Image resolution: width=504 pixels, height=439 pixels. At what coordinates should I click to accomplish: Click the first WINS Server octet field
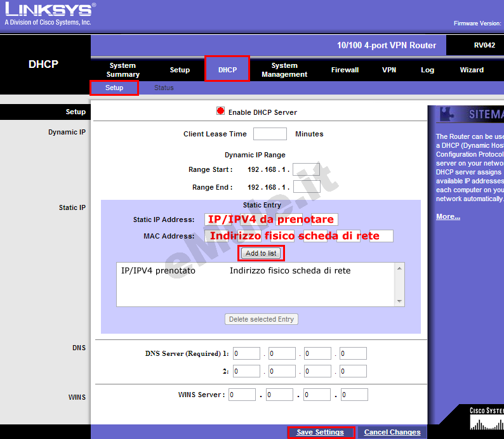pyautogui.click(x=242, y=395)
